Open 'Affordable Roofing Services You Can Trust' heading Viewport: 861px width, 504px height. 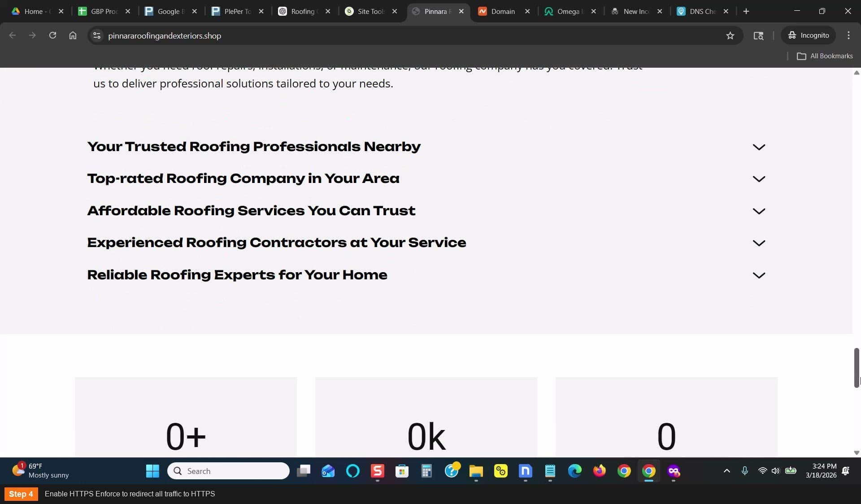click(251, 211)
